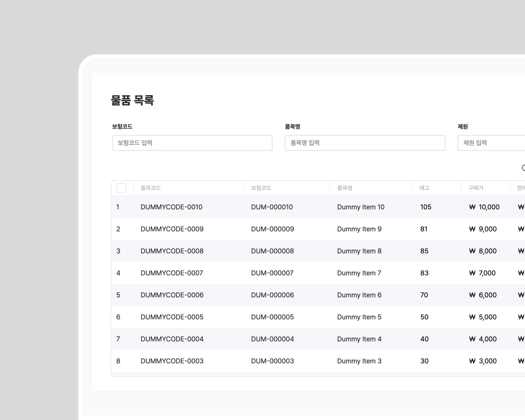Select DUM-000005 cell
The image size is (525, 420).
272,317
